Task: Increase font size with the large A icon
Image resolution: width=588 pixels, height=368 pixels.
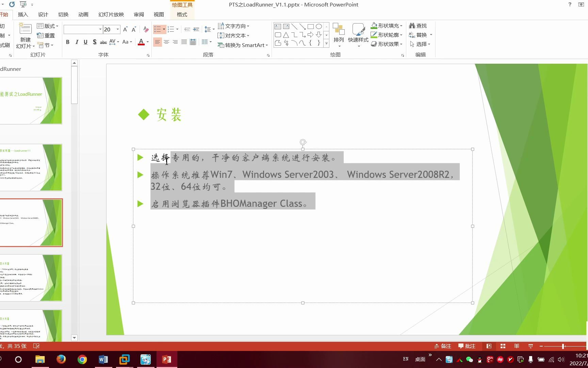Action: click(125, 30)
